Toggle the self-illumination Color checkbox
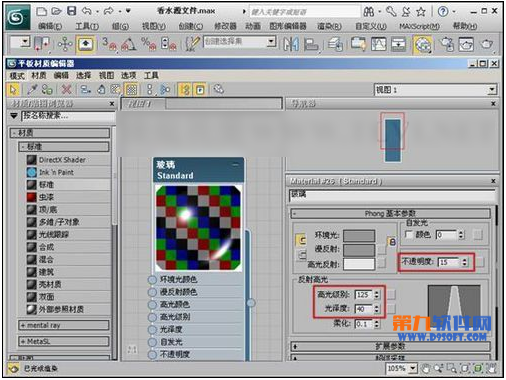 [x=408, y=235]
